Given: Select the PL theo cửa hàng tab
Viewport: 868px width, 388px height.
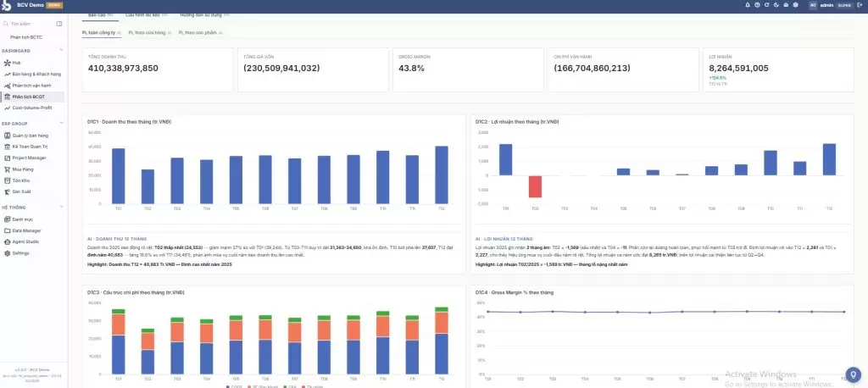Looking at the screenshot, I should tap(148, 33).
